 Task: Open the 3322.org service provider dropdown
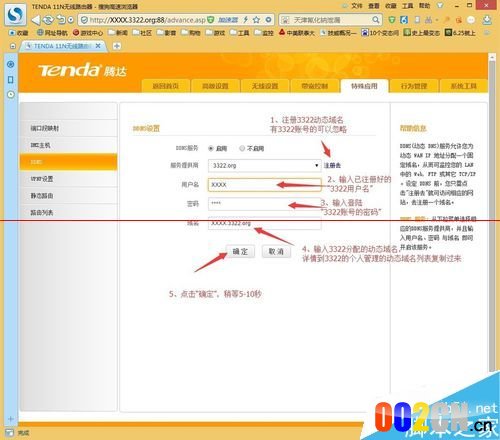tap(265, 166)
